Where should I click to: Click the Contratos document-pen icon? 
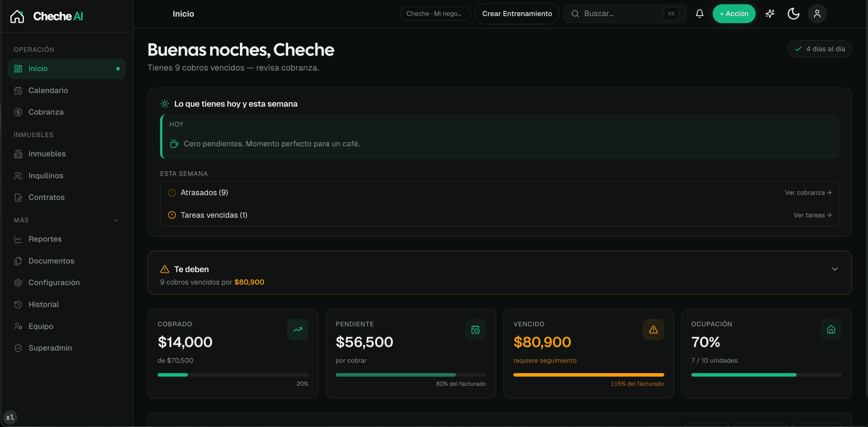[18, 197]
